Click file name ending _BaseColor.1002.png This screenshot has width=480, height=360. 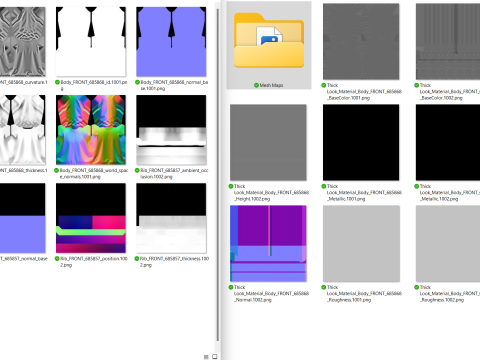pos(450,92)
